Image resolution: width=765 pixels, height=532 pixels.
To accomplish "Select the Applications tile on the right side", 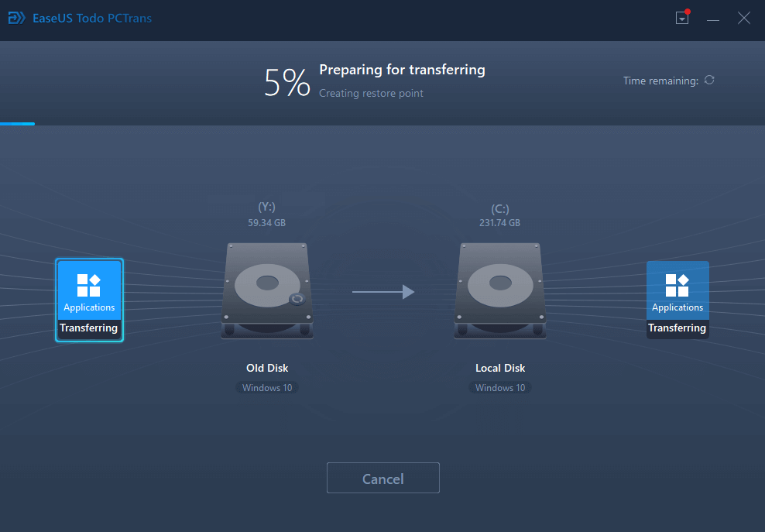I will [x=678, y=300].
